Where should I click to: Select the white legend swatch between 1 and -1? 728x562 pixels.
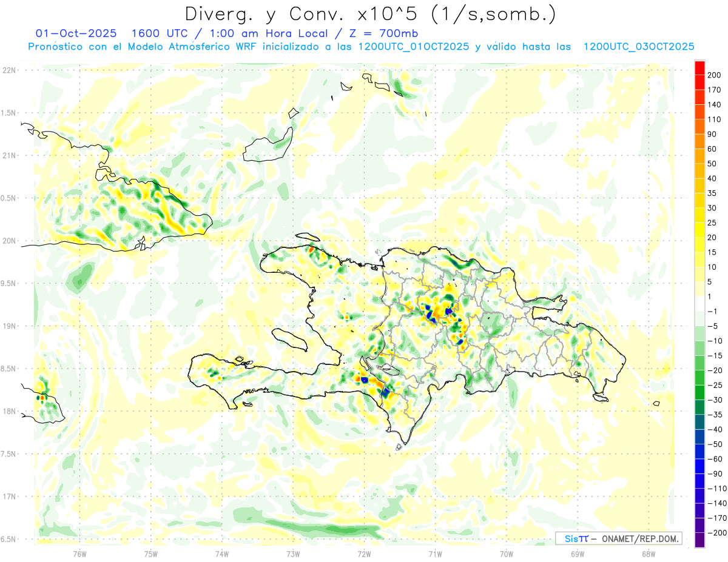[x=699, y=303]
